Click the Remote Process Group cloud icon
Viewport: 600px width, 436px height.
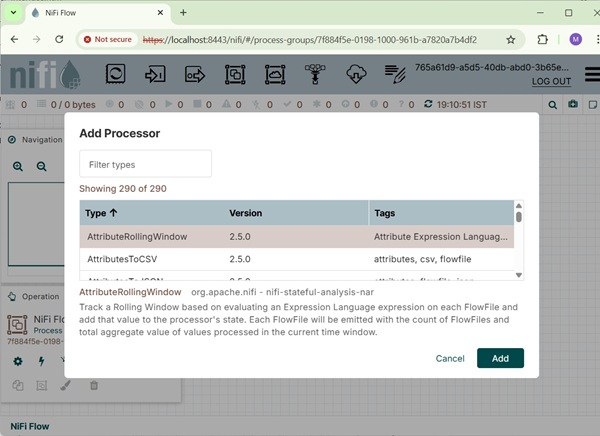coord(275,75)
